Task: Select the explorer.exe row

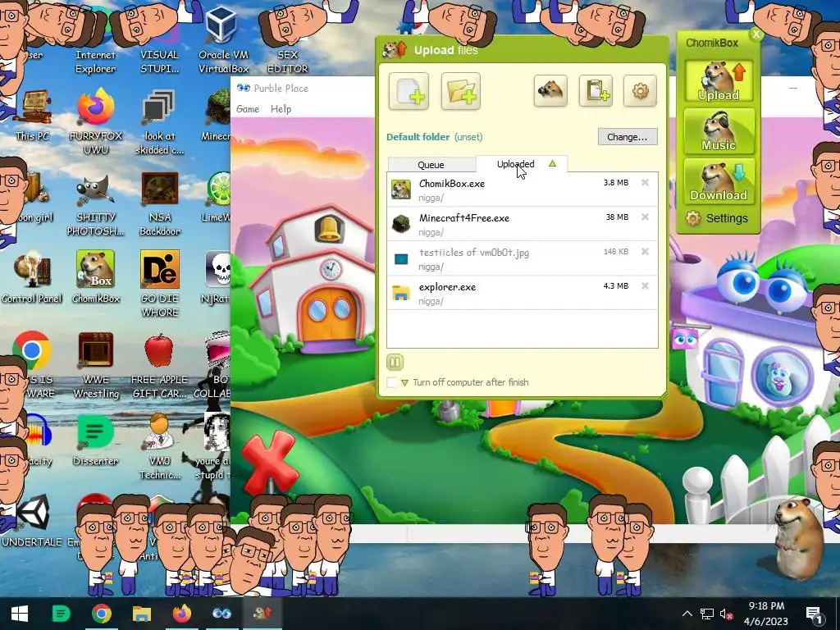Action: (523, 293)
